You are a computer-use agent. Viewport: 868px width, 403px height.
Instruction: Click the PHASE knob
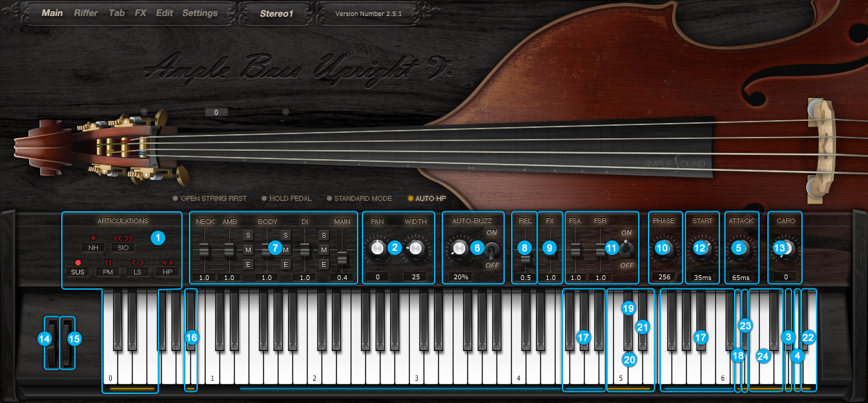pyautogui.click(x=663, y=248)
